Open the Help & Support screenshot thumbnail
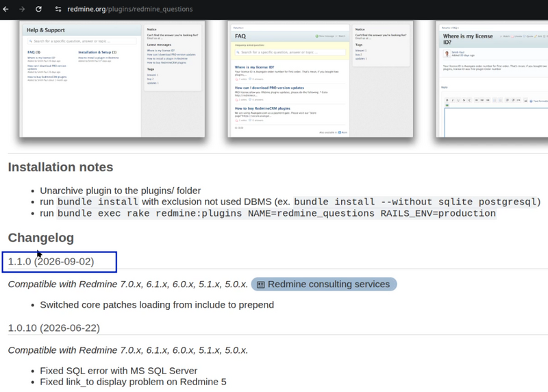This screenshot has width=548, height=392. coord(112,79)
